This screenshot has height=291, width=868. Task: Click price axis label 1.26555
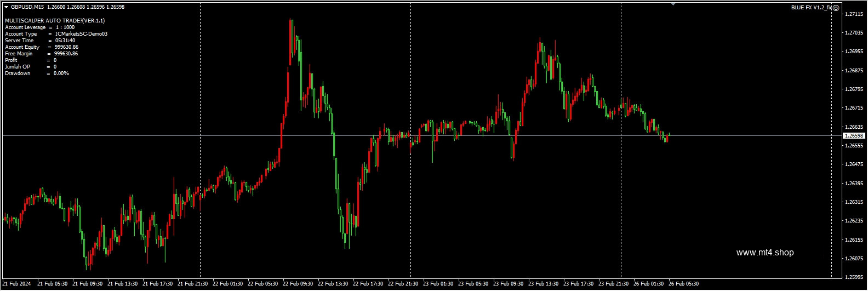point(855,146)
